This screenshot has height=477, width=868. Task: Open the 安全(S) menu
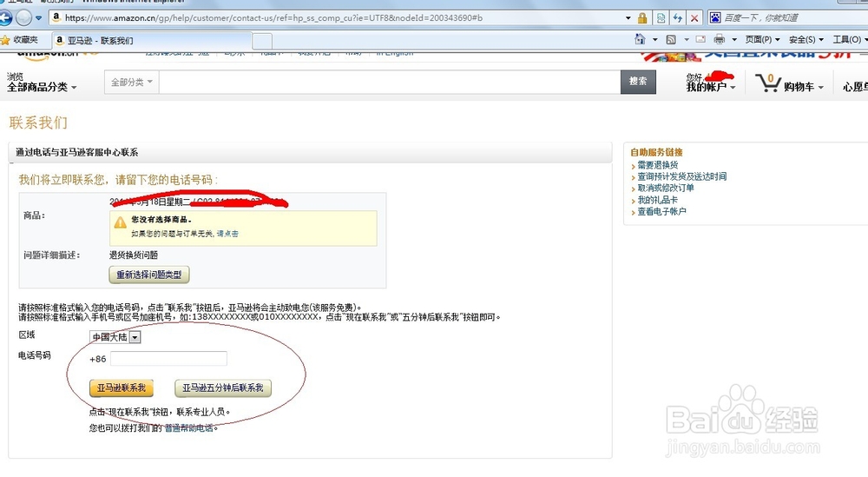[x=806, y=39]
